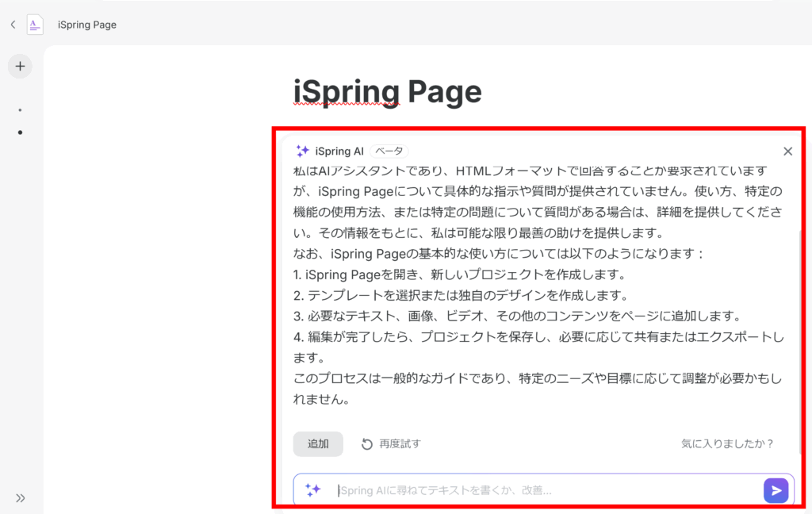The width and height of the screenshot is (812, 514).
Task: Select the larger second dot in sidebar
Action: [x=20, y=132]
